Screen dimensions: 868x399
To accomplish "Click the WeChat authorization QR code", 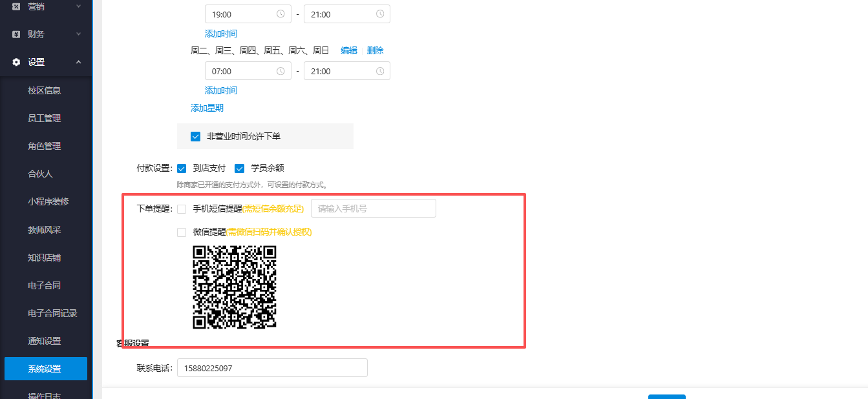I will pos(235,287).
